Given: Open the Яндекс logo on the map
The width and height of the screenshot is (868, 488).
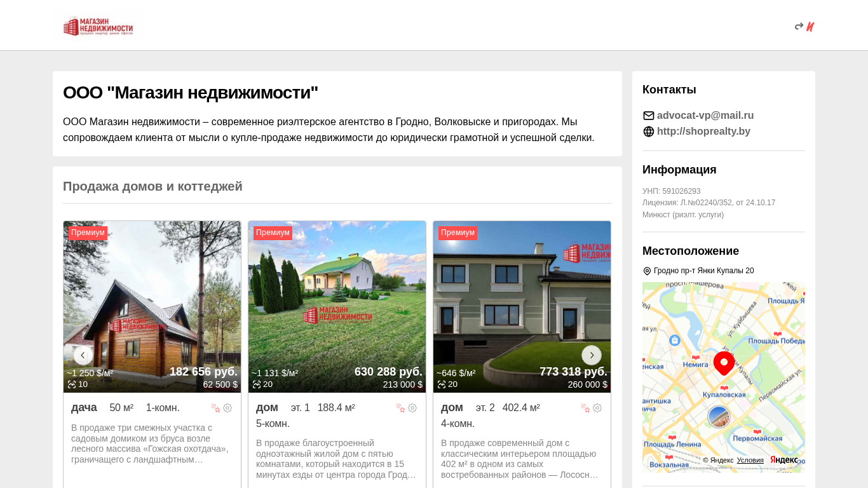Looking at the screenshot, I should 784,460.
